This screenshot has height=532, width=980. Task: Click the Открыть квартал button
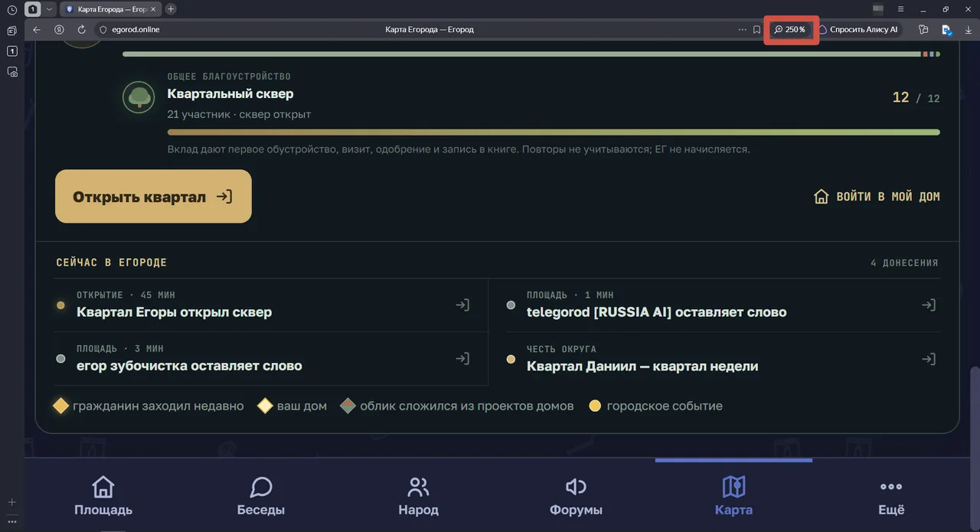(x=153, y=197)
